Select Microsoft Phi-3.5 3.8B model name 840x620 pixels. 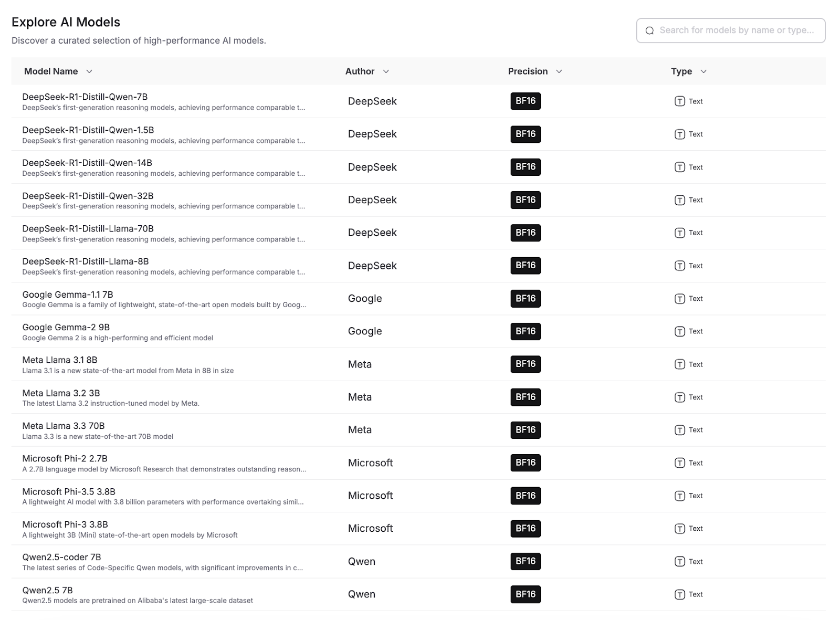[69, 492]
